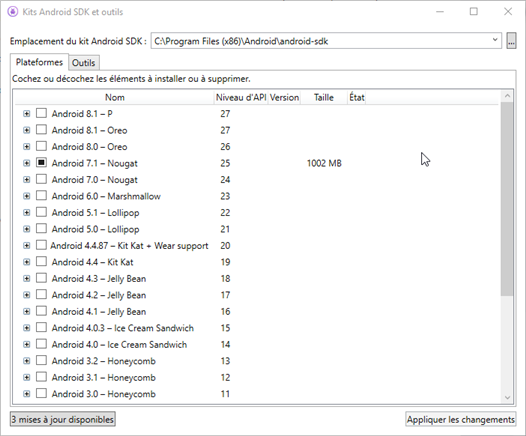The height and width of the screenshot is (436, 526).
Task: Click the API level 20 cell
Action: coord(225,246)
